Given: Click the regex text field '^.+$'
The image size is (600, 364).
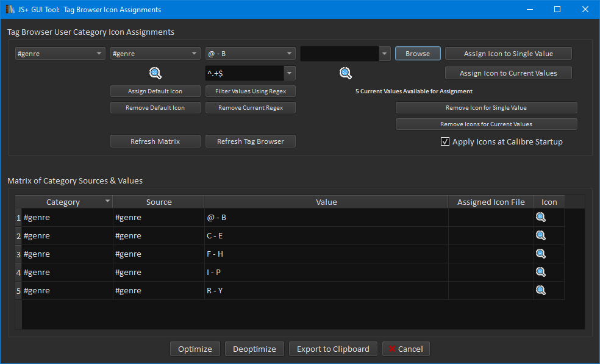Looking at the screenshot, I should tap(245, 73).
